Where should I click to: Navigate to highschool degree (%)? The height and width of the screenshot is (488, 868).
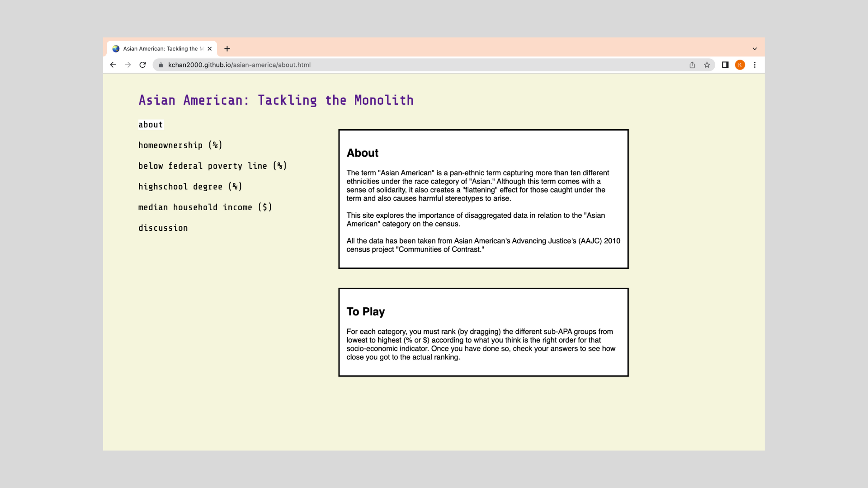click(x=190, y=187)
